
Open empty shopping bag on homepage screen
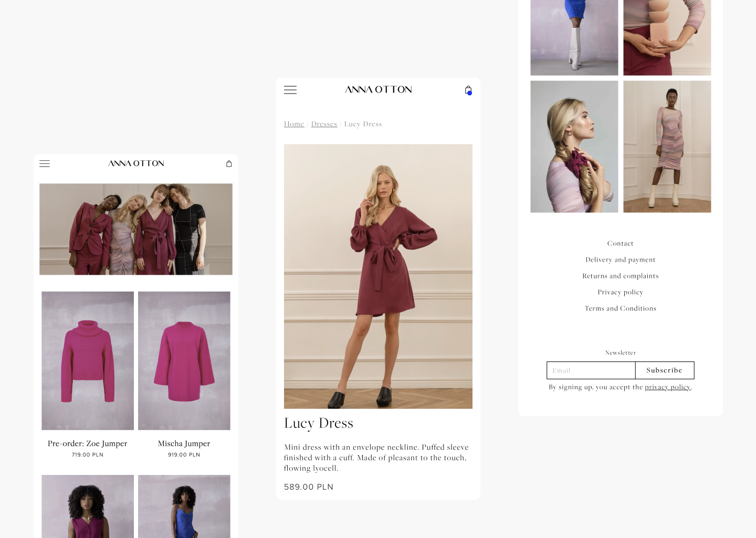pos(229,164)
